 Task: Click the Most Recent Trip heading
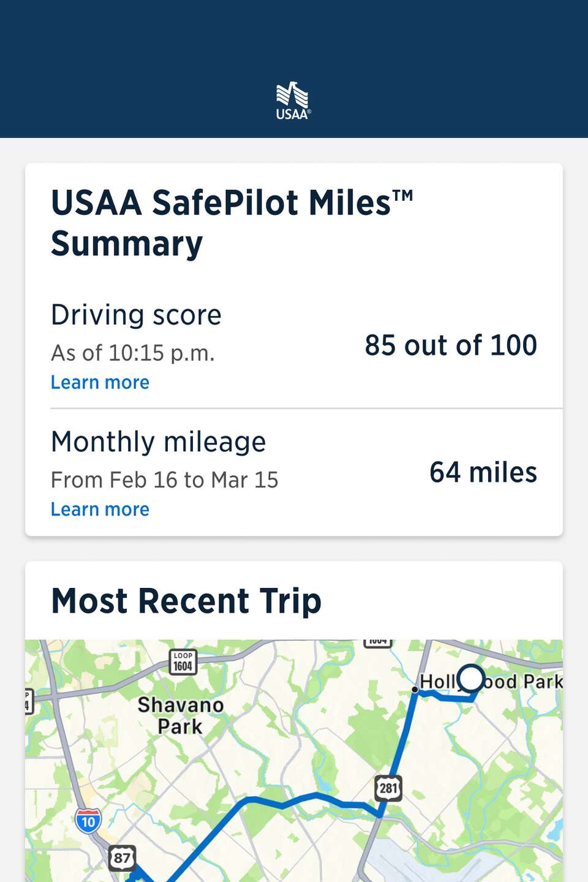(186, 601)
